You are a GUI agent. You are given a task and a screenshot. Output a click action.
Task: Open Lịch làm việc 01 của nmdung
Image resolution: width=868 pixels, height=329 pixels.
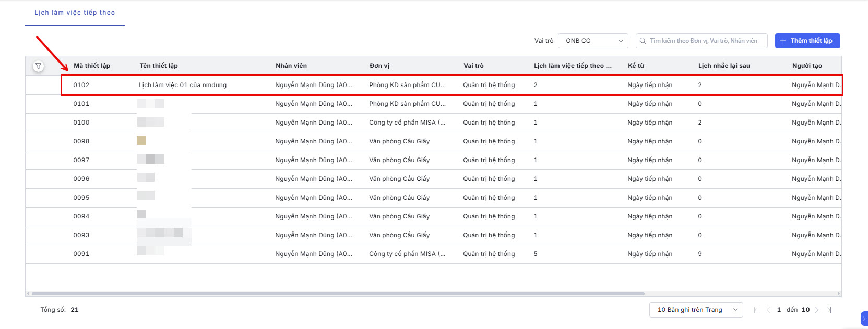pyautogui.click(x=183, y=85)
